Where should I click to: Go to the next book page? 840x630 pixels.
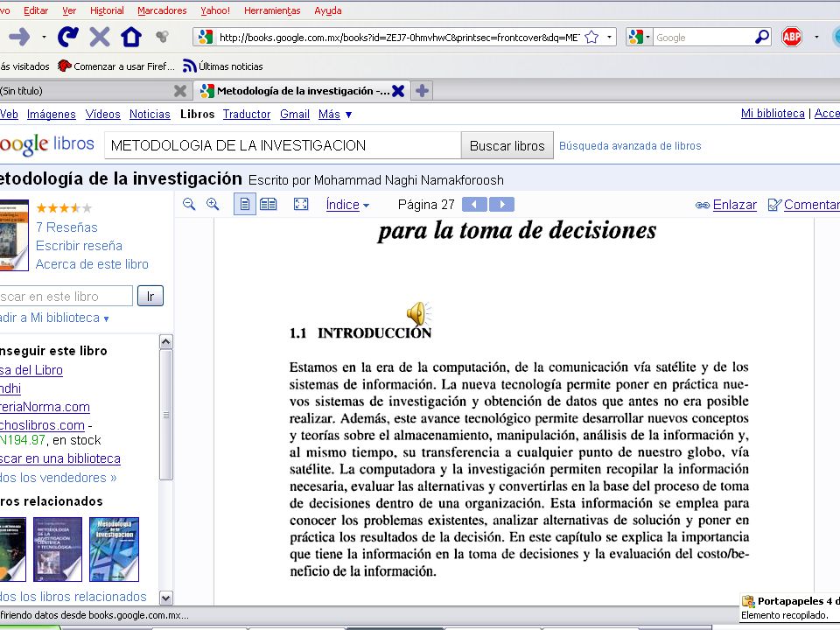tap(502, 204)
